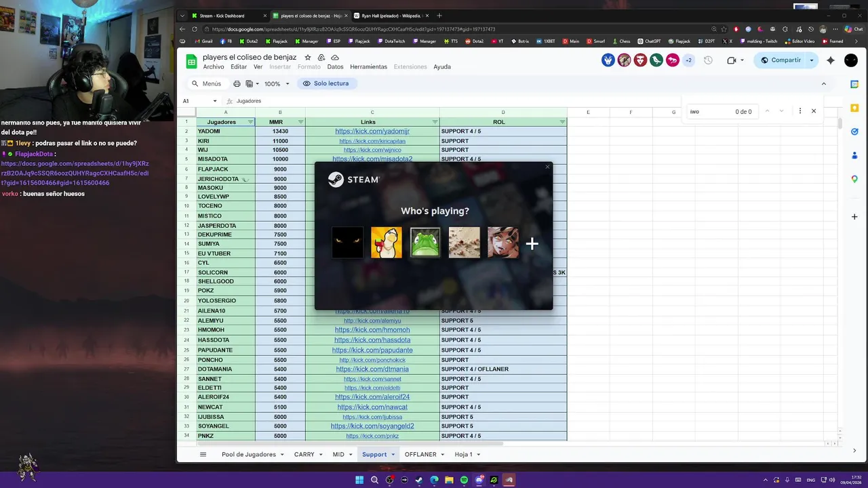Screen dimensions: 868x488
Task: Open the Compartir dropdown arrow
Action: 812,60
